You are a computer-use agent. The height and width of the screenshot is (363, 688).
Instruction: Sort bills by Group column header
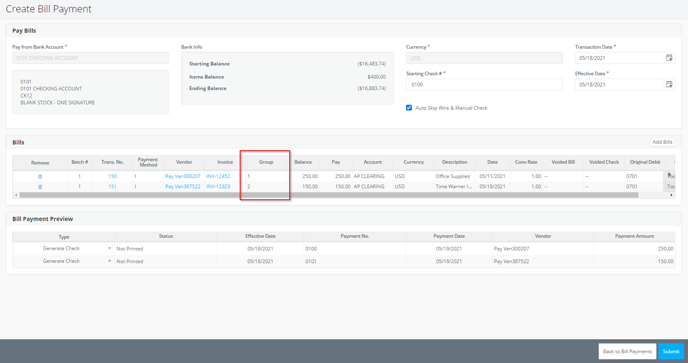click(x=266, y=162)
